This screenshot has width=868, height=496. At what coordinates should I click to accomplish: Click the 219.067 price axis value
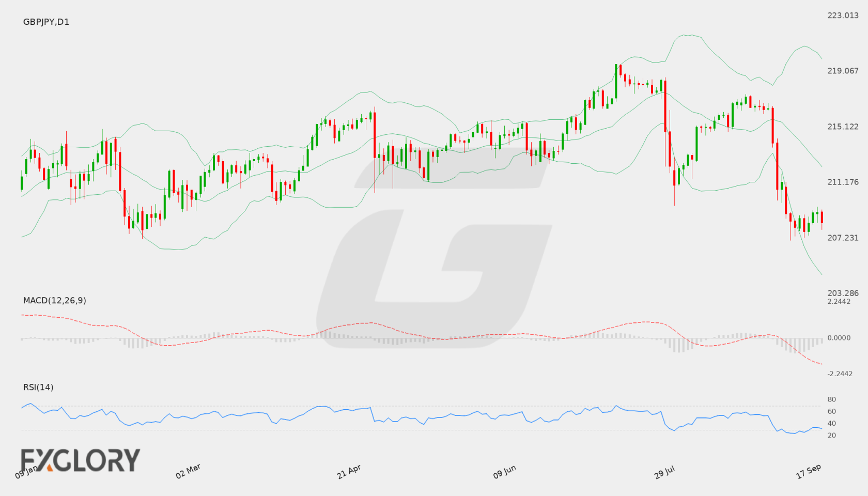(843, 71)
